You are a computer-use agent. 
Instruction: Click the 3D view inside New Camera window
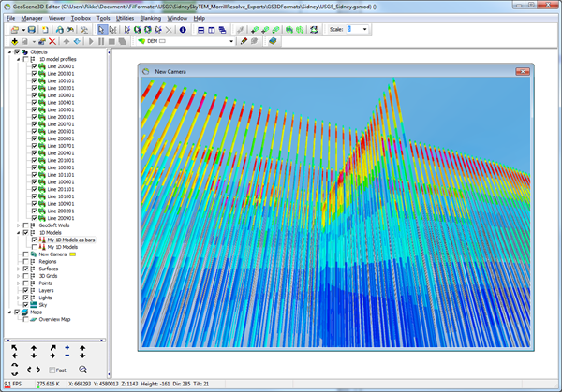click(335, 212)
